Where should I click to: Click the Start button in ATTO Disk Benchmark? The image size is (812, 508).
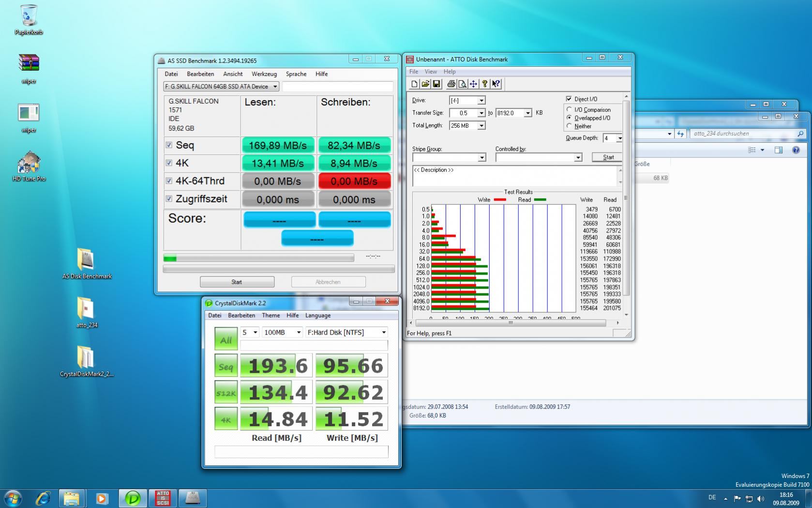point(608,157)
